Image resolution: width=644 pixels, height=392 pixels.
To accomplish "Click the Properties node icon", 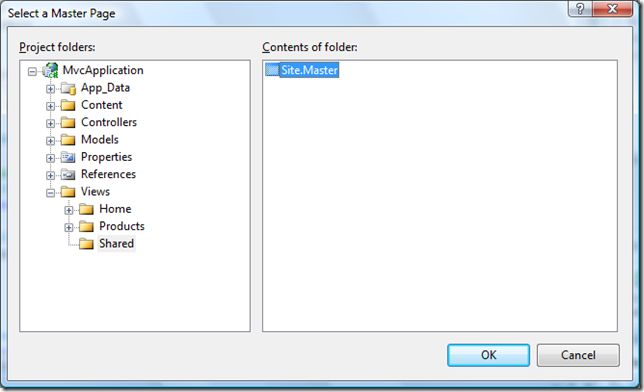I will (68, 157).
